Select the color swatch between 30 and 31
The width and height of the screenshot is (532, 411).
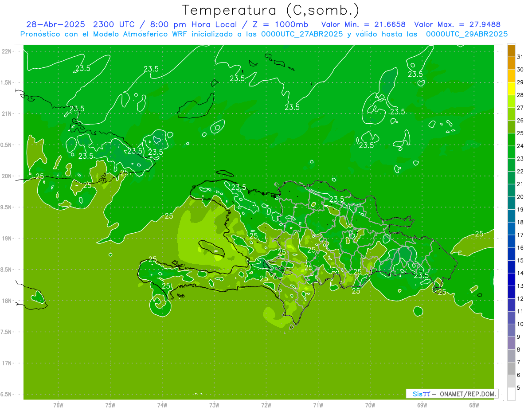tap(511, 63)
